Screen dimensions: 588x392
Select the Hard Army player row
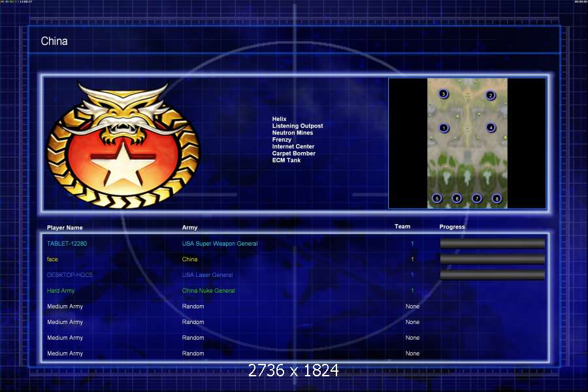(x=60, y=291)
